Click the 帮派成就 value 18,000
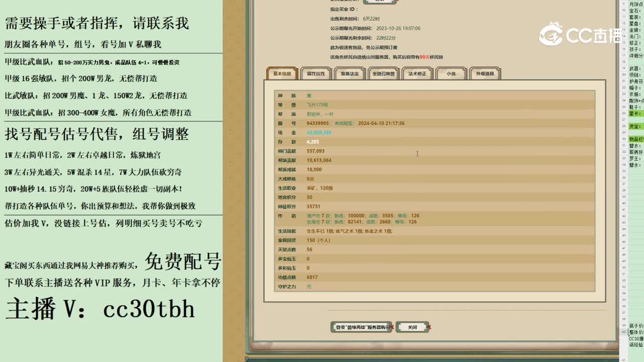The image size is (644, 362). point(314,169)
